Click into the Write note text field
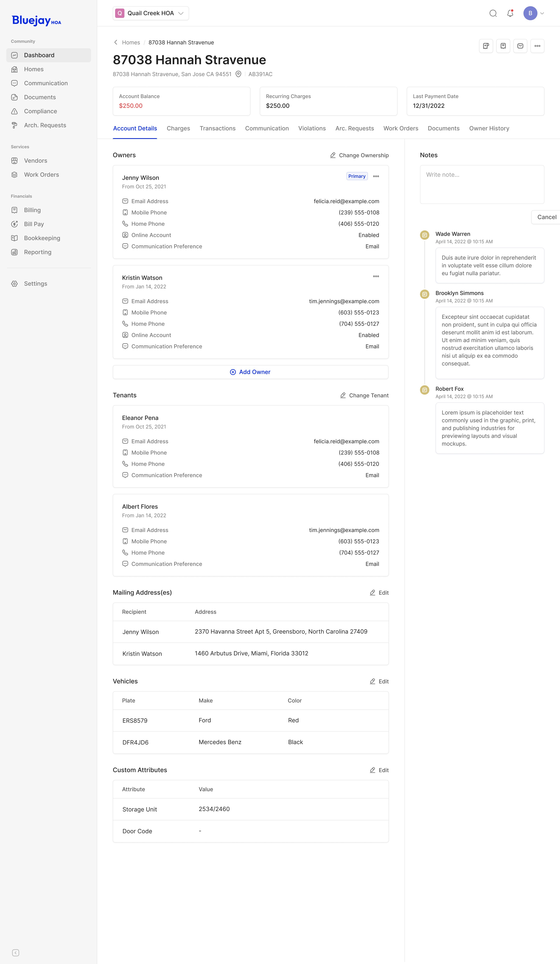Screen dimensions: 560x964 pyautogui.click(x=482, y=184)
